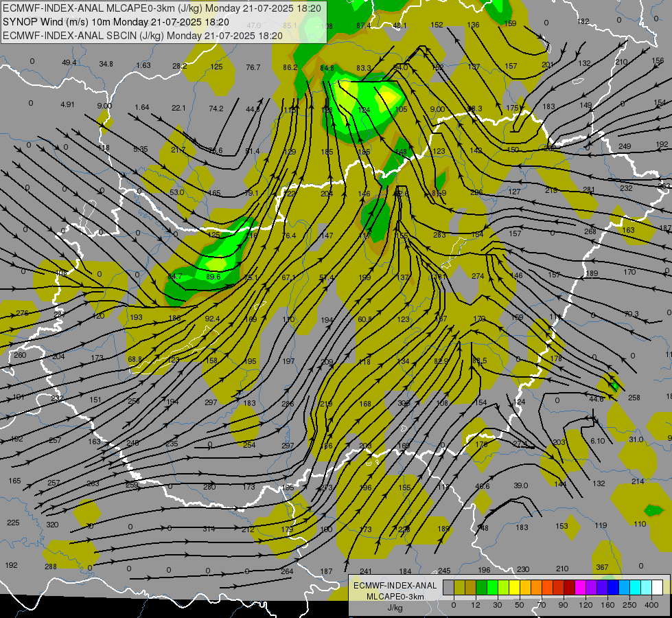Click the map value '83.3'
The width and height of the screenshot is (672, 618).
(363, 68)
